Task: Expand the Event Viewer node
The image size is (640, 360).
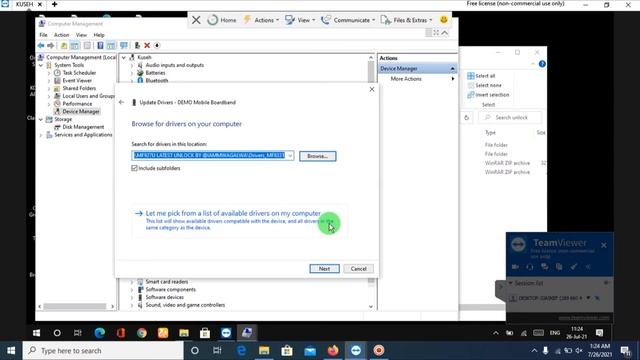Action: pos(49,81)
